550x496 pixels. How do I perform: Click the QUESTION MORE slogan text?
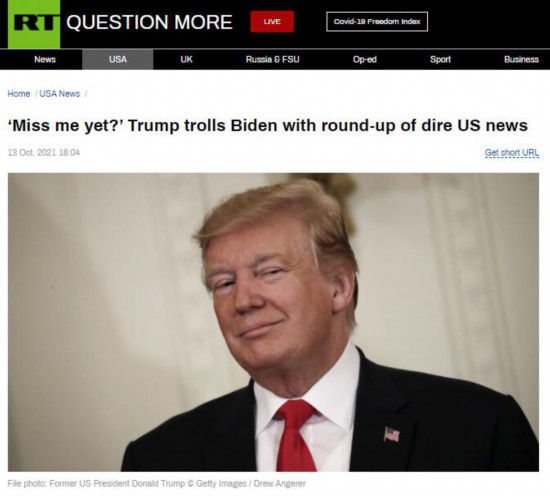[149, 22]
